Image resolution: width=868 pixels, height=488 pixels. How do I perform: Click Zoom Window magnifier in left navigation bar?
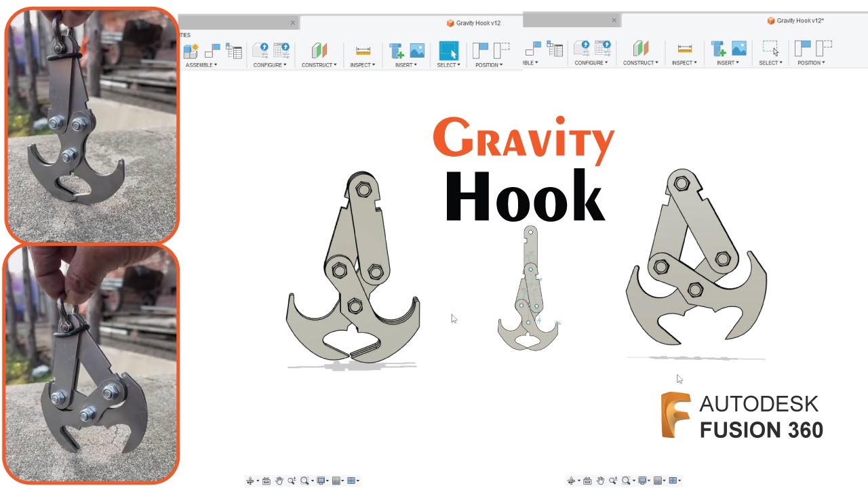304,481
